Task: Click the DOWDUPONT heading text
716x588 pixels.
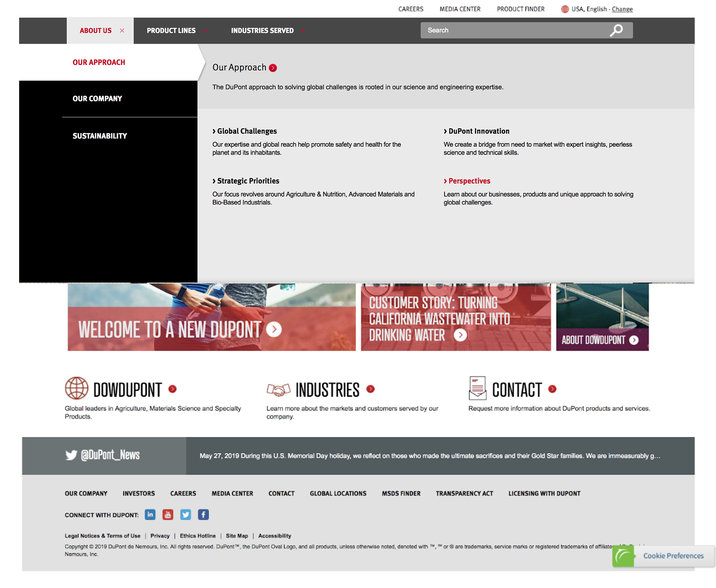Action: pyautogui.click(x=128, y=390)
